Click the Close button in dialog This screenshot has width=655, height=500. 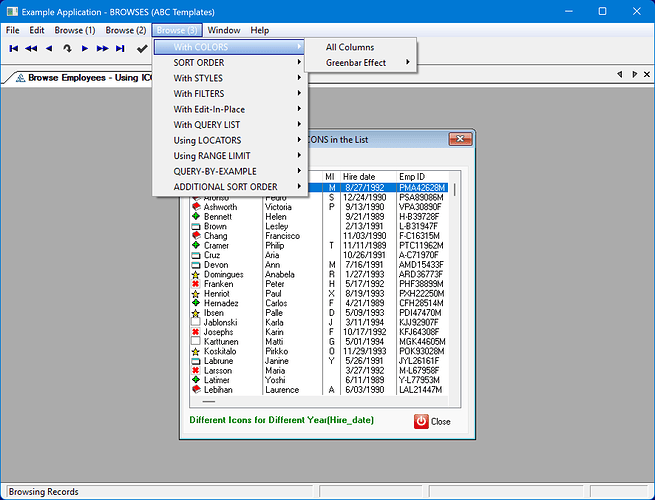click(x=432, y=421)
